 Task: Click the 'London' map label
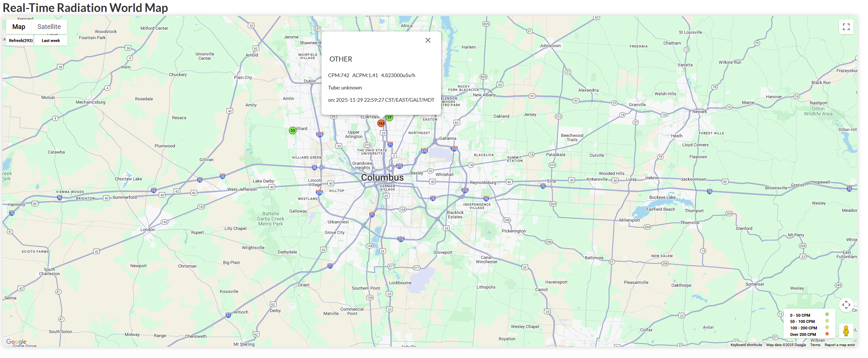tap(148, 229)
